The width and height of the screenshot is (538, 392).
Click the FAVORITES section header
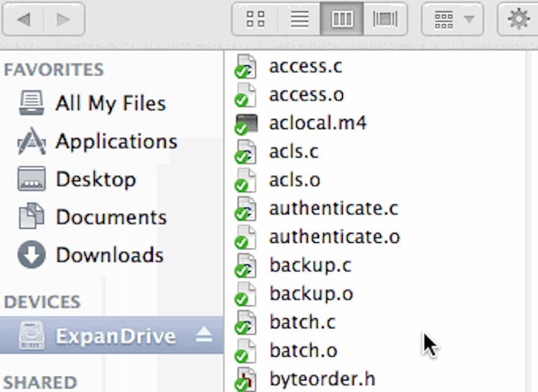(54, 70)
